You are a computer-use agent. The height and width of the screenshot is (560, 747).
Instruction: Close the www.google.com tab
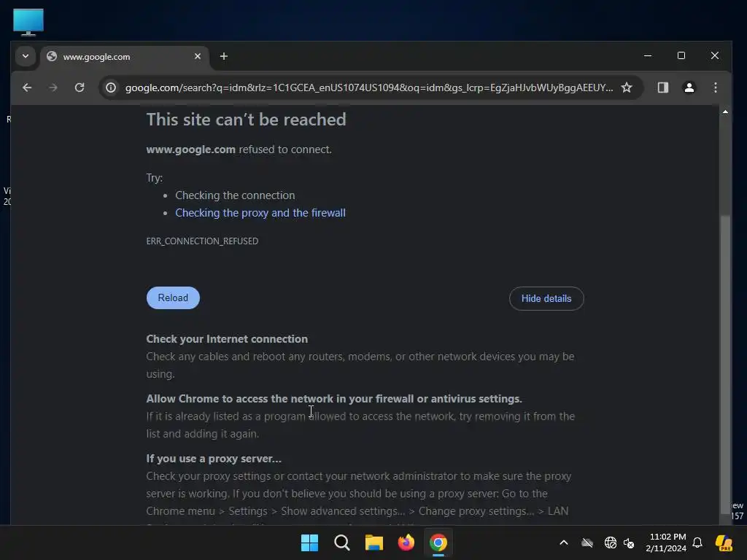[198, 57]
